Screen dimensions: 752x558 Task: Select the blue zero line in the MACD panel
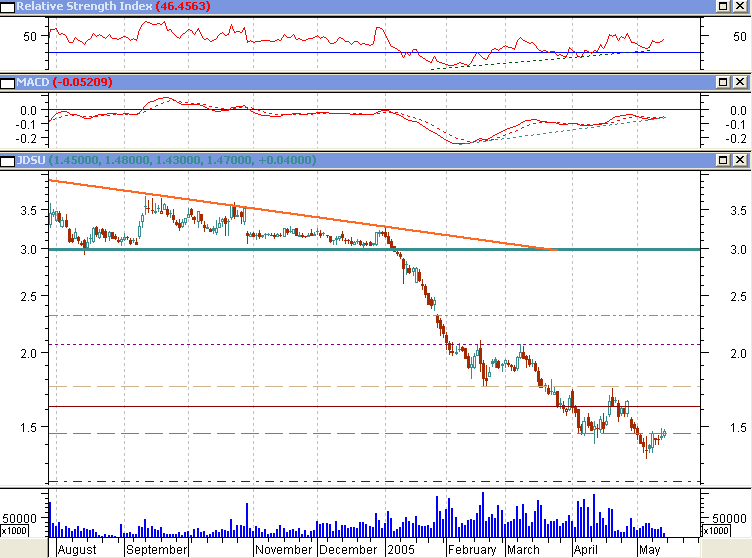374,109
